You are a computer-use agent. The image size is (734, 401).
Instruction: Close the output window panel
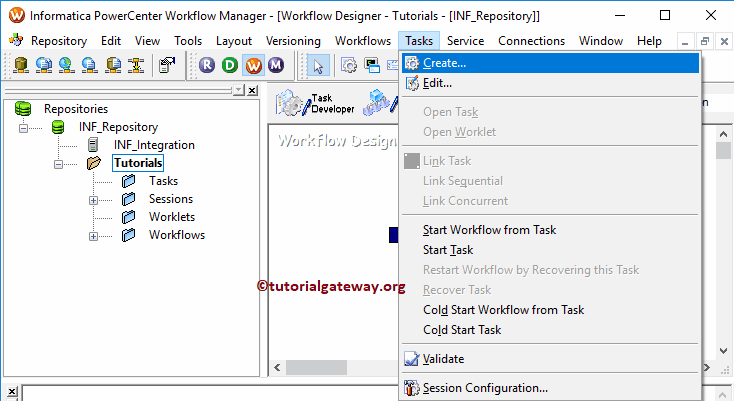[x=12, y=391]
